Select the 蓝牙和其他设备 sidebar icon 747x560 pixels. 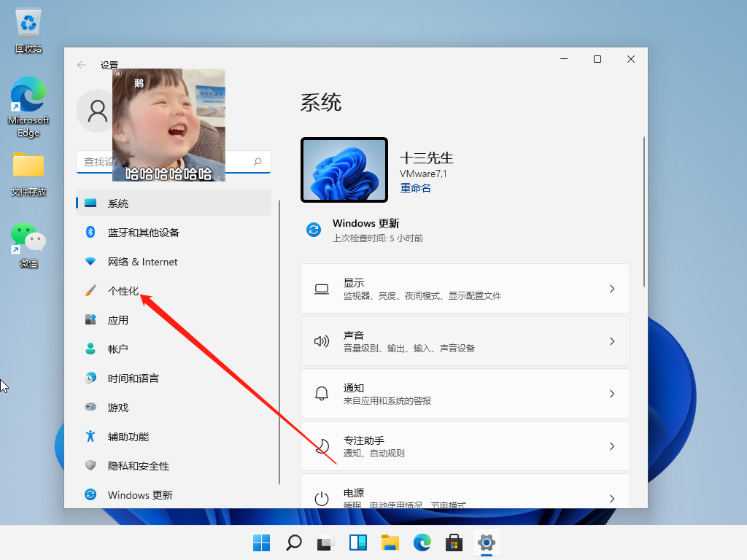[90, 233]
